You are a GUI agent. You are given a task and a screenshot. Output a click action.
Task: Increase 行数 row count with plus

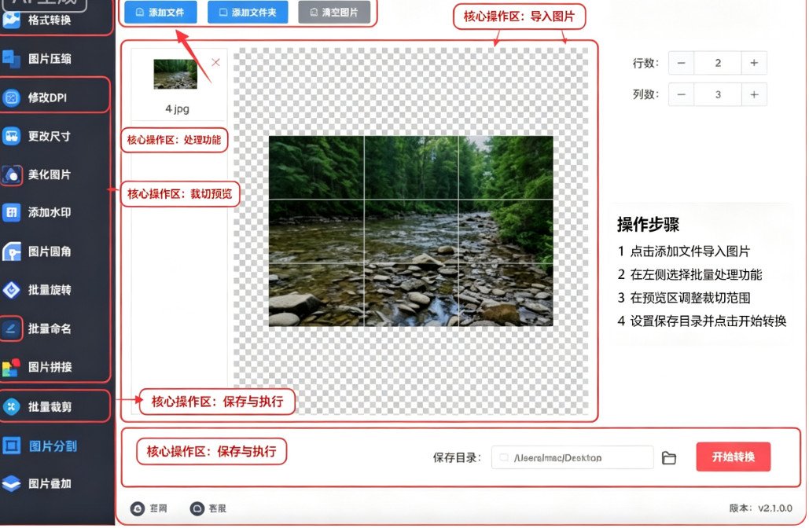(754, 63)
